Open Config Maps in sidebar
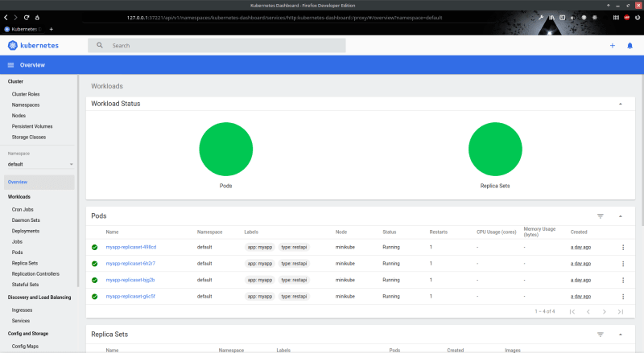This screenshot has height=353, width=644. [x=25, y=346]
